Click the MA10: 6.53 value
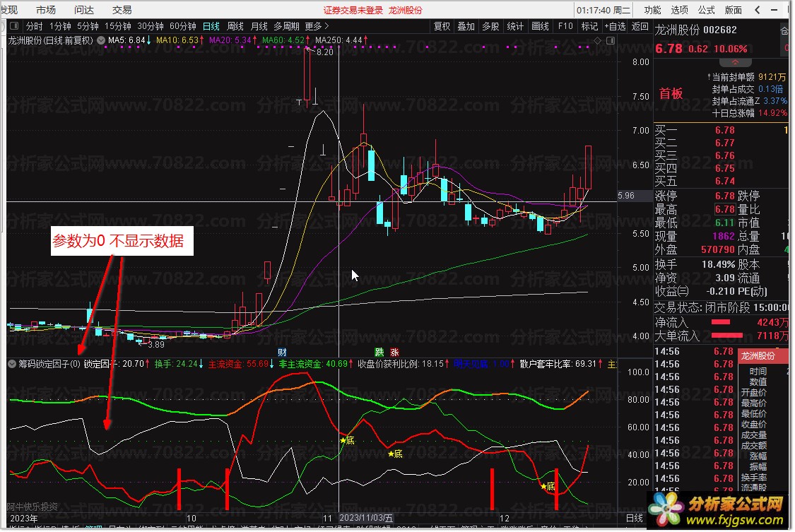The image size is (795, 532). (x=180, y=40)
